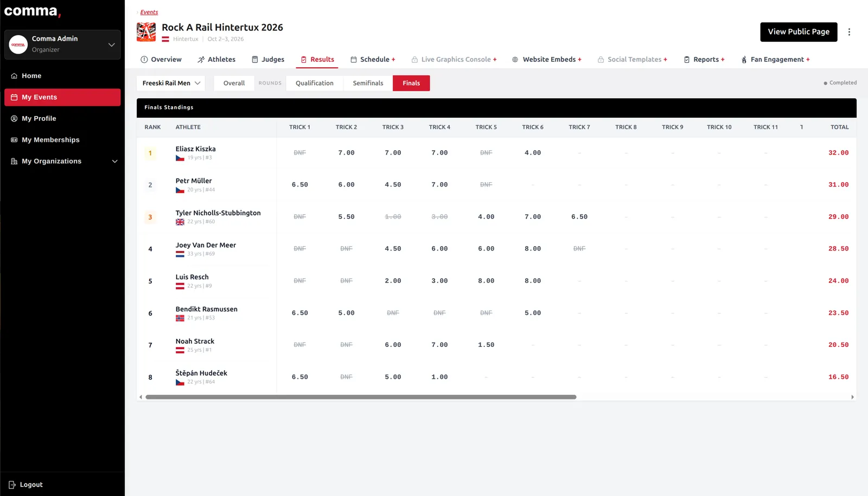Click the TRICK 1 column header
Screen dimensions: 868x496
(x=299, y=127)
